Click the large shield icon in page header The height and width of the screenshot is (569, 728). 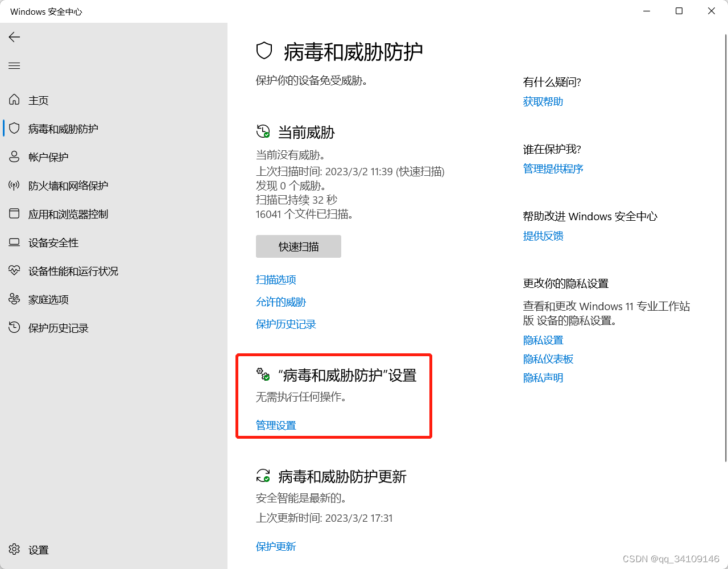click(x=264, y=51)
